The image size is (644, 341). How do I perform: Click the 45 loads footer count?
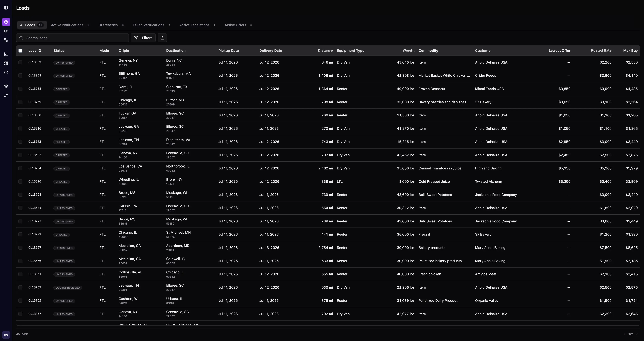click(x=22, y=334)
